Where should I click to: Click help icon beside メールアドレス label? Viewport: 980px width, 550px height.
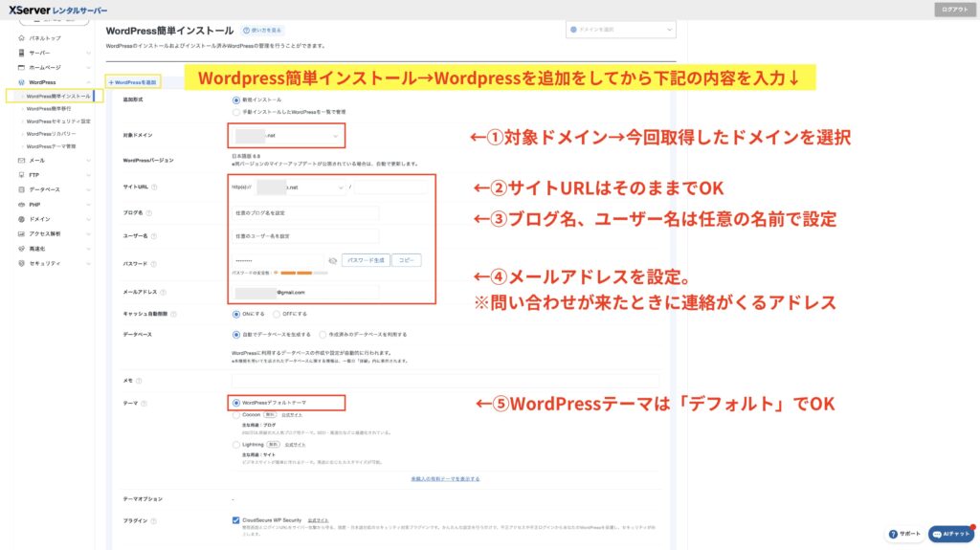pos(164,293)
